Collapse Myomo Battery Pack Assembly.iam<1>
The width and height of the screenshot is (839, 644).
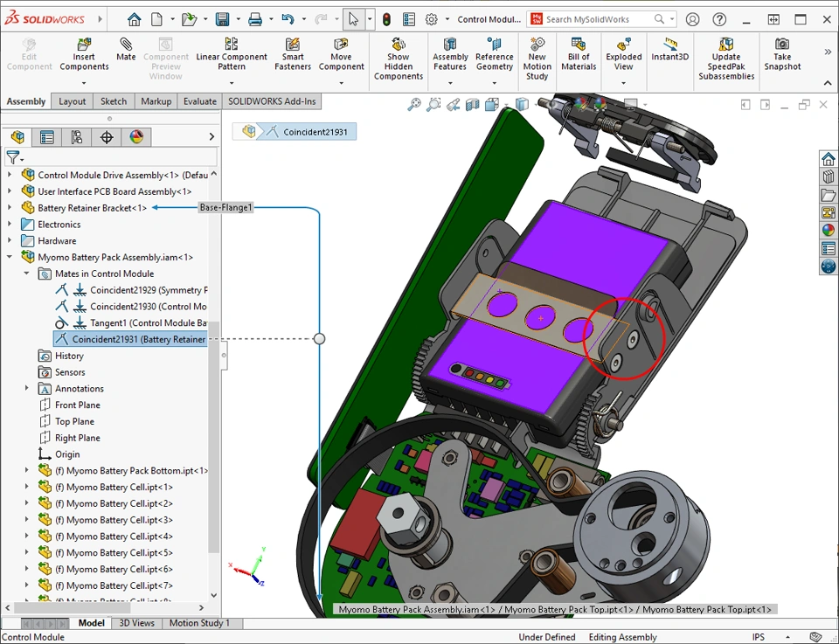pos(9,257)
